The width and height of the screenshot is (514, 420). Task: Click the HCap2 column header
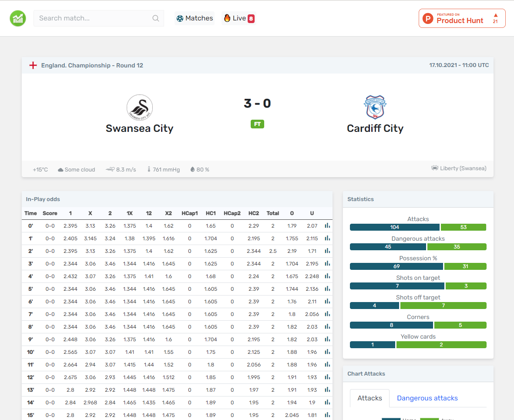(232, 213)
